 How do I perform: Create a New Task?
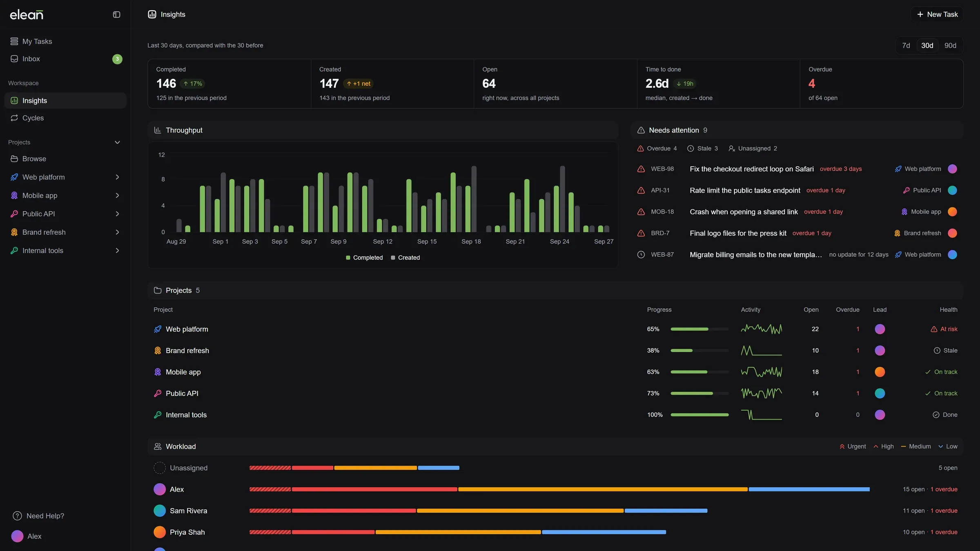tap(937, 14)
